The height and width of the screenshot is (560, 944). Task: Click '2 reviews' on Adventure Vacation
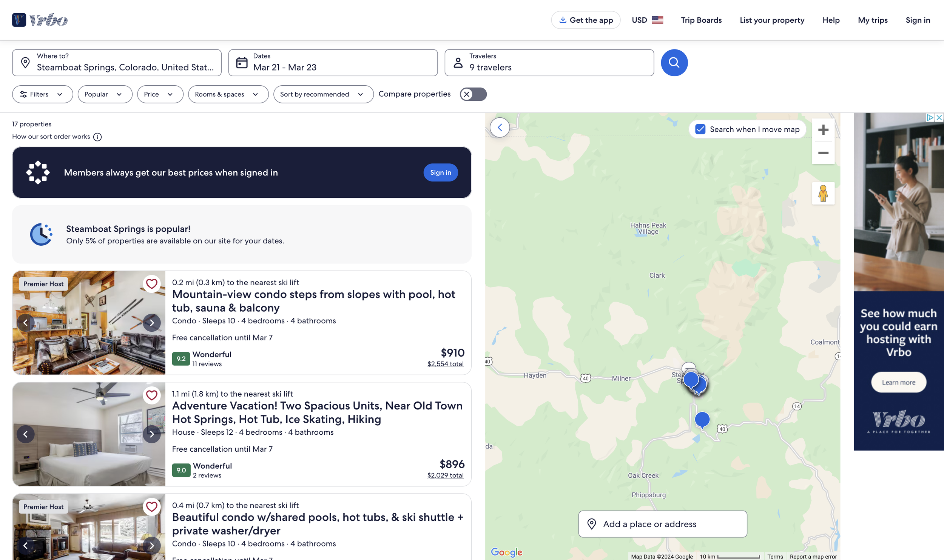tap(207, 475)
